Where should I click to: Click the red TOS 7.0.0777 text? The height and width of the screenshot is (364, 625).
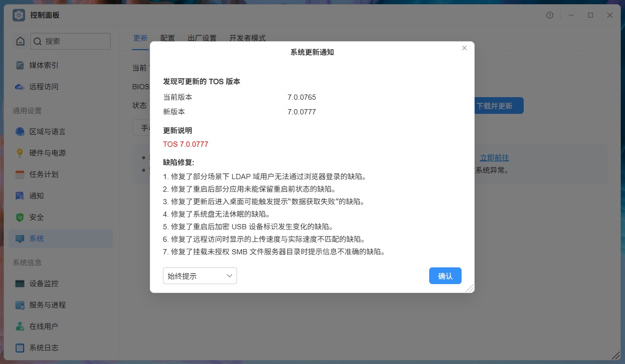pos(185,144)
